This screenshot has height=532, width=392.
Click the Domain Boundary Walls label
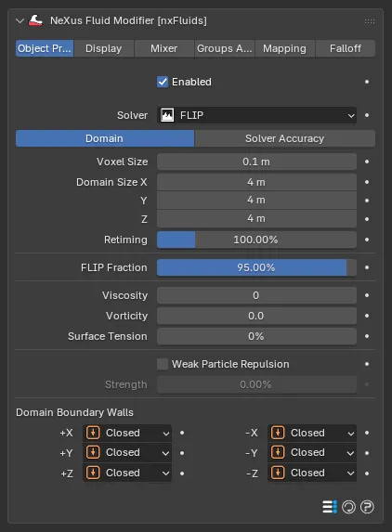point(74,412)
